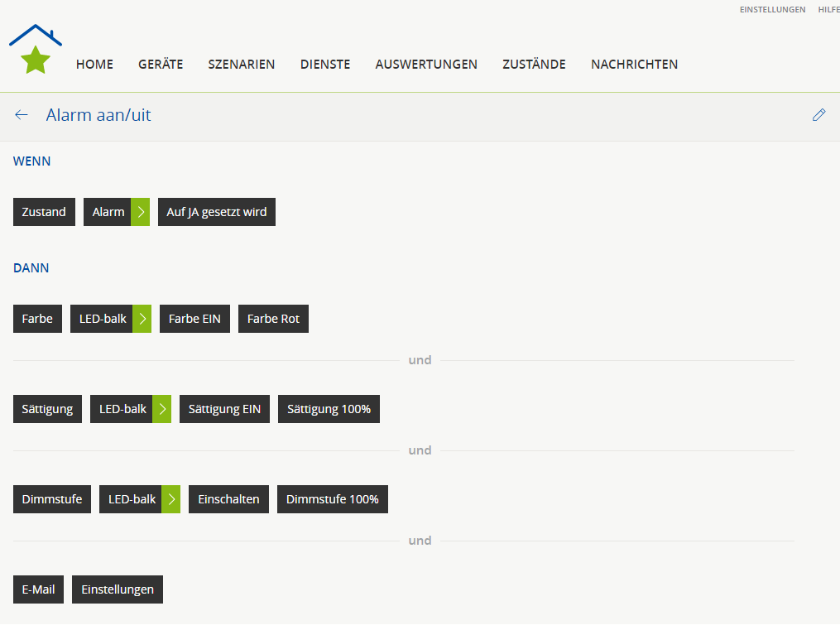Click the E-Mail Einstellungen button
The image size is (840, 635).
click(118, 589)
